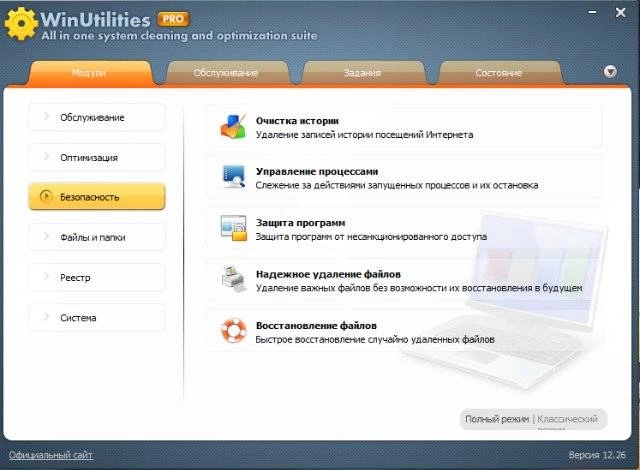Click the arrow icon beside Реестр
640x470 pixels.
click(x=46, y=277)
